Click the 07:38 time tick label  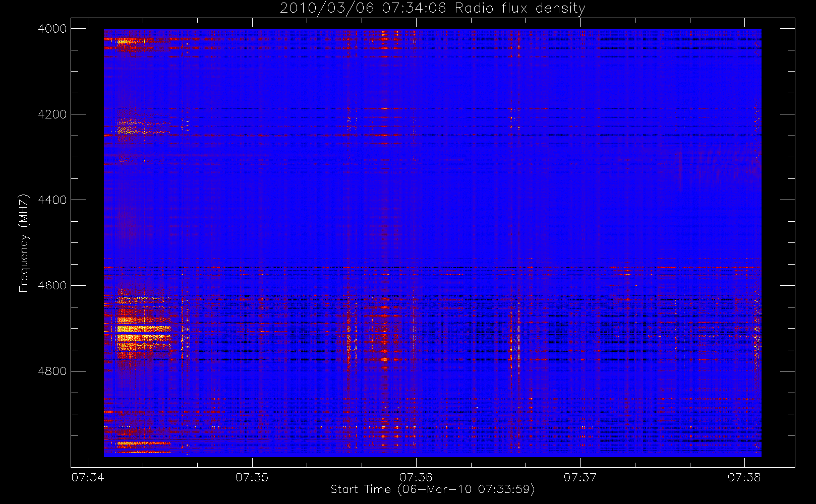coord(744,477)
